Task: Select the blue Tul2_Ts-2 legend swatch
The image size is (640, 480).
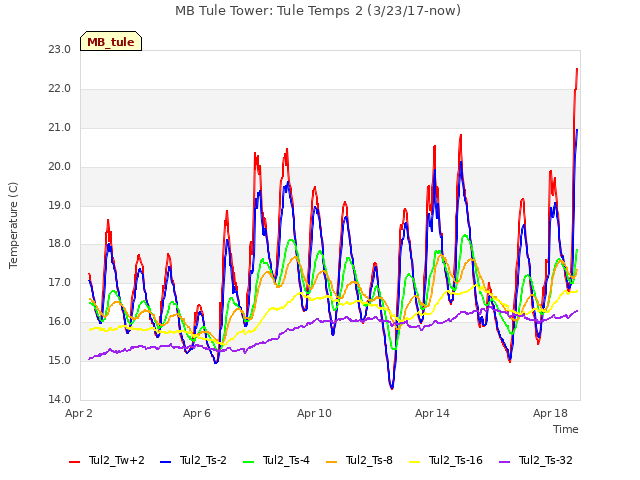Action: (x=165, y=461)
